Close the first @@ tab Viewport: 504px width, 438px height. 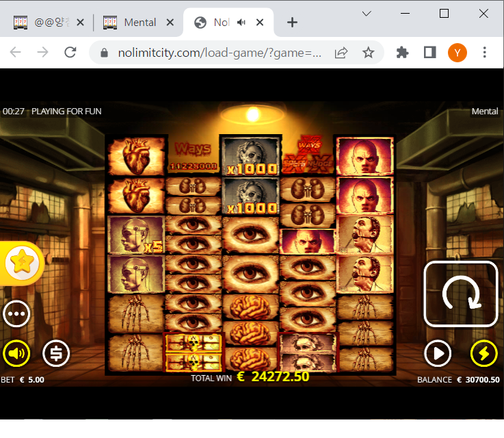coord(81,23)
